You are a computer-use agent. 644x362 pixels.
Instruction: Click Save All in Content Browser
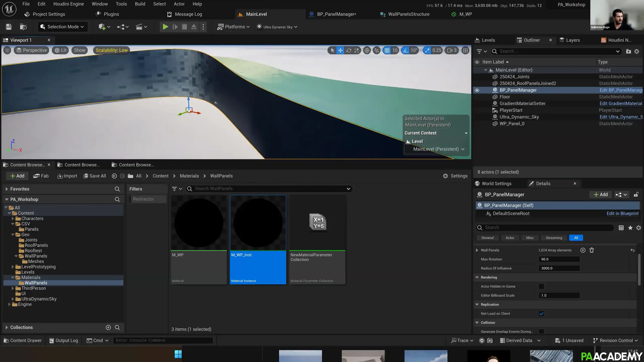[95, 176]
